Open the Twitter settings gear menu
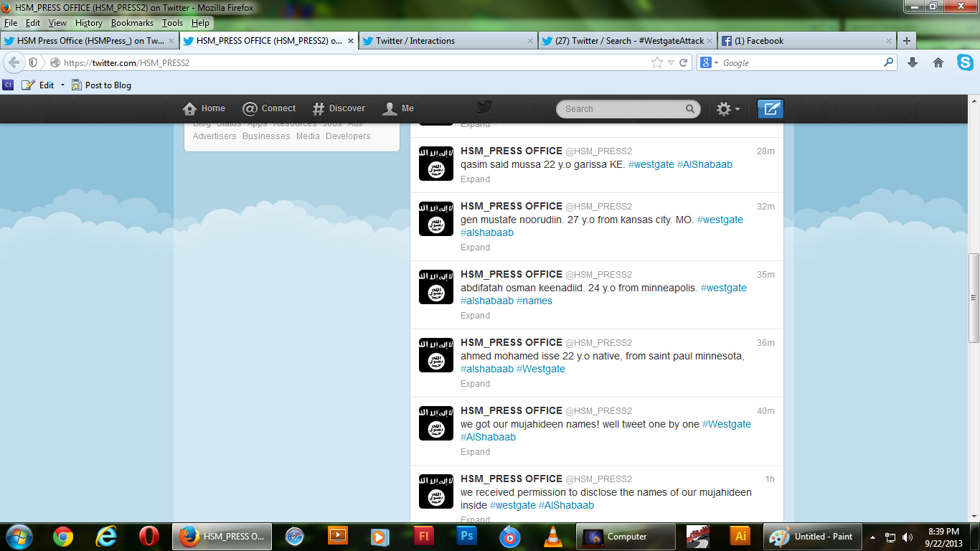Viewport: 980px width, 551px height. (x=728, y=109)
